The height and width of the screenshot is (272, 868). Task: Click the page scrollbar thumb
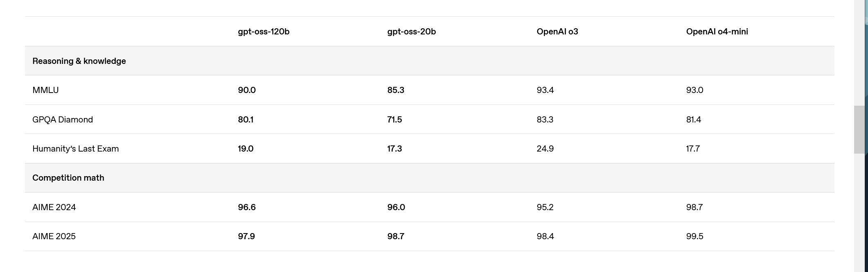click(x=859, y=129)
